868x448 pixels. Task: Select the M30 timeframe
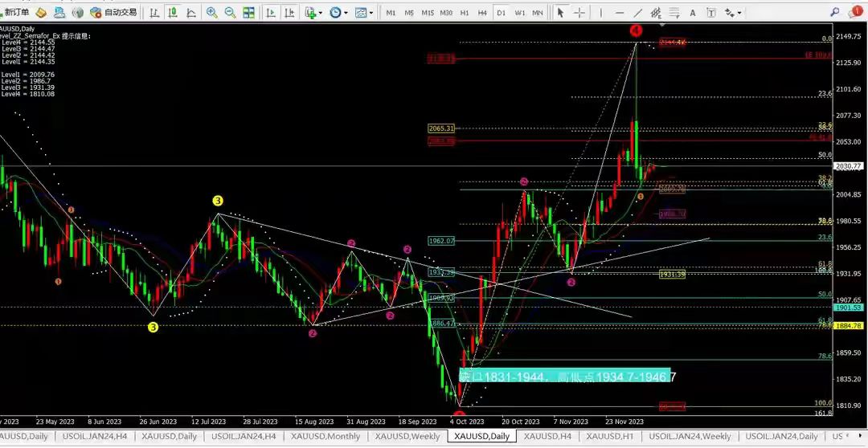click(445, 13)
